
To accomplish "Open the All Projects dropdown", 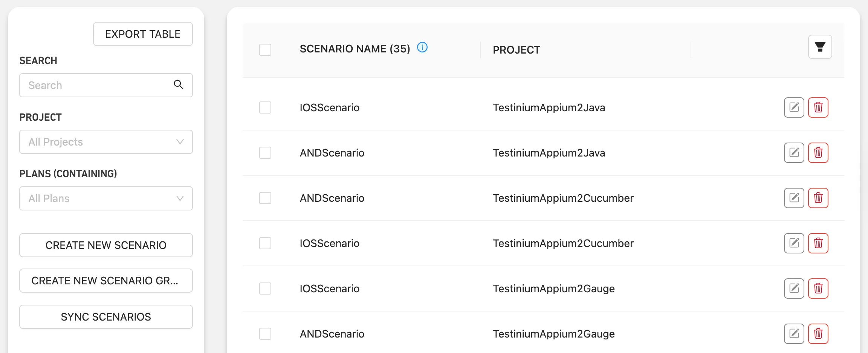I will (106, 142).
